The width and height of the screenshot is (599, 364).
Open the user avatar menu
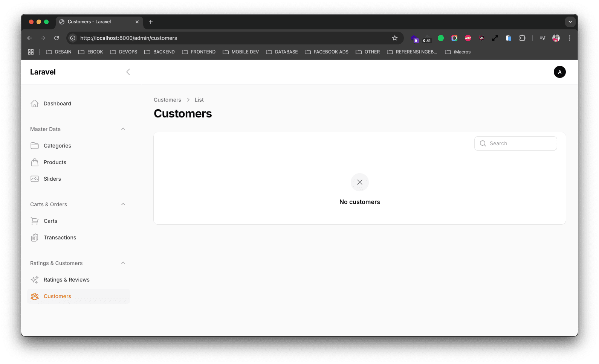point(559,72)
